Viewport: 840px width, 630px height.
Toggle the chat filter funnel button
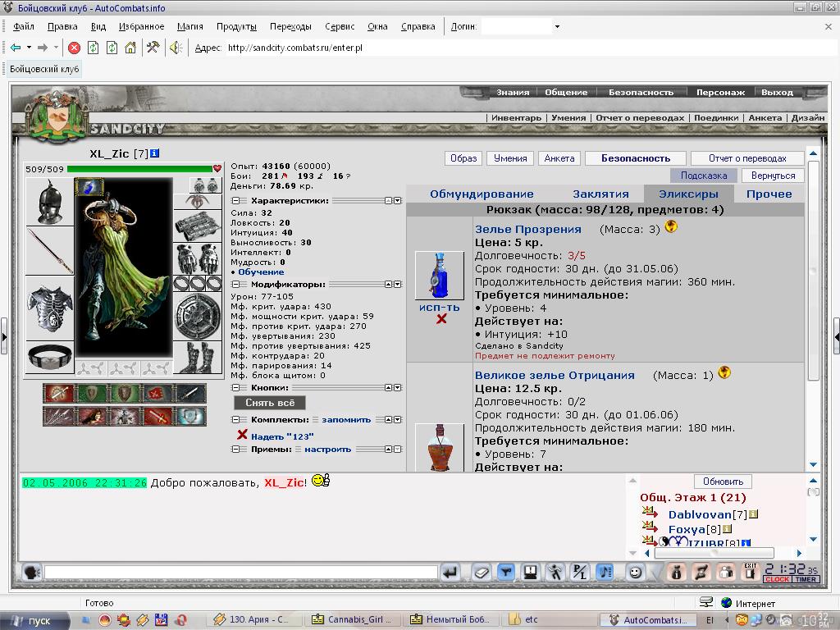(506, 572)
